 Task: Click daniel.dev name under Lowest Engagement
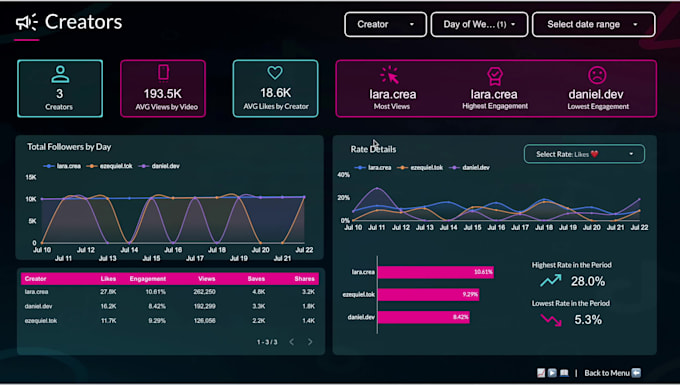(596, 95)
